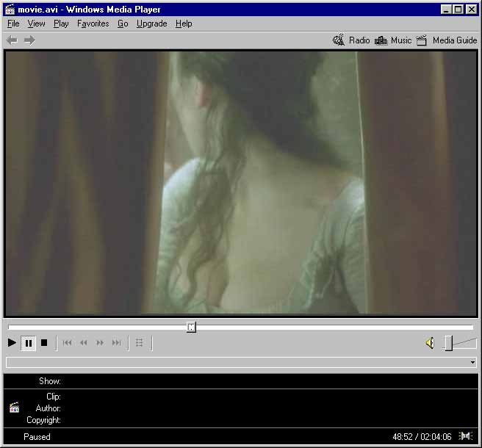The height and width of the screenshot is (448, 482).
Task: Mute audio with the speaker icon
Action: pyautogui.click(x=430, y=343)
